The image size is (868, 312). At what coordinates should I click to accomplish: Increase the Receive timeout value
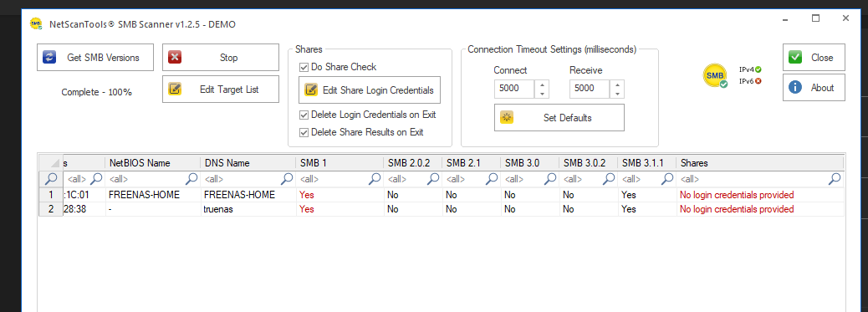(617, 84)
